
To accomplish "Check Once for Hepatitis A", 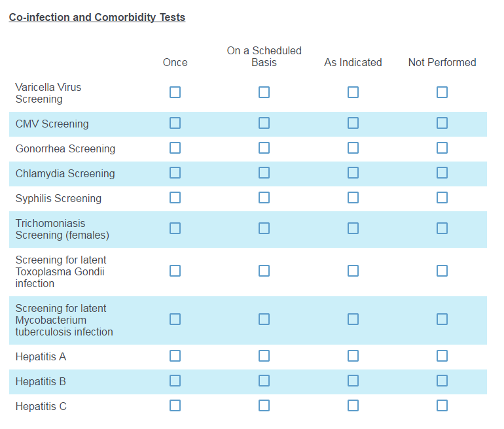I will point(175,356).
